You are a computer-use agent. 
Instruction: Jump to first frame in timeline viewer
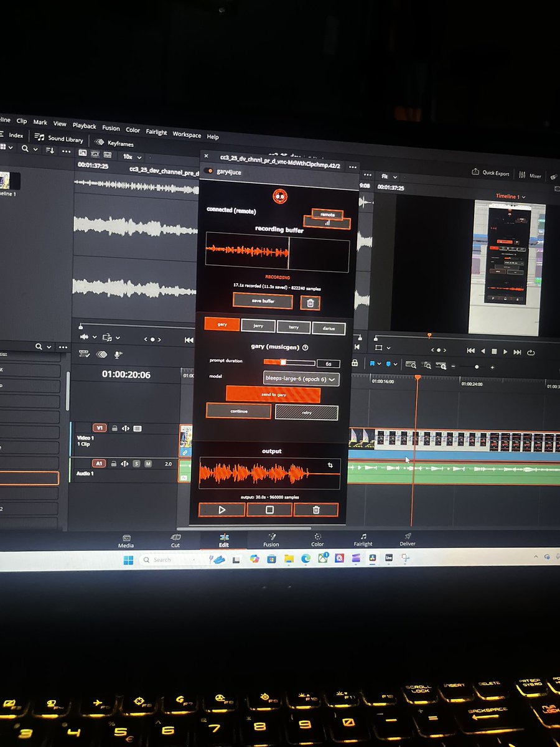pos(471,350)
